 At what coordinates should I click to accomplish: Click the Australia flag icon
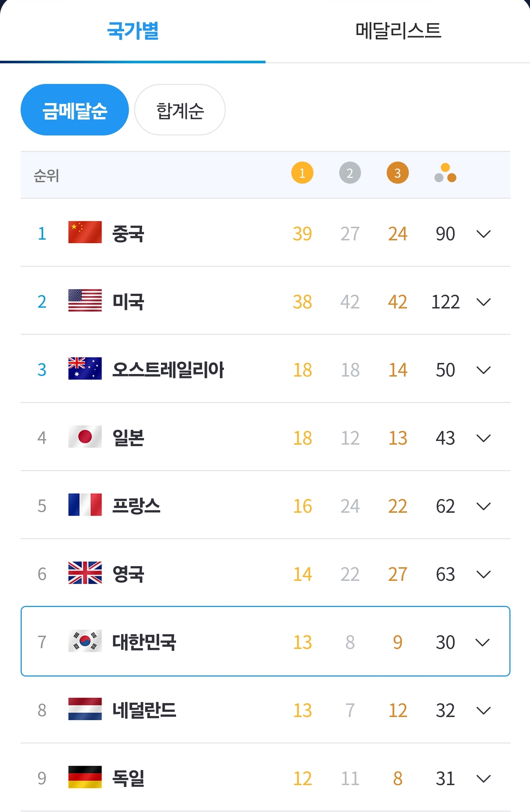85,368
